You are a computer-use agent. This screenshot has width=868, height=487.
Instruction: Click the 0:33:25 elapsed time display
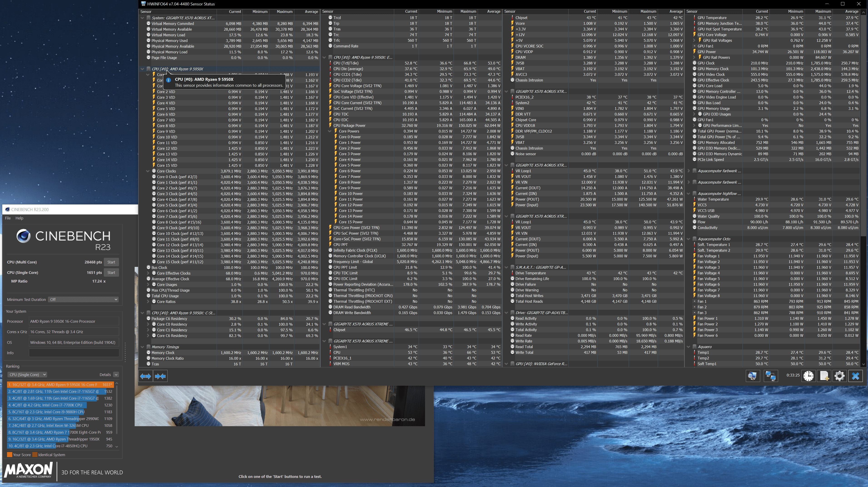[793, 375]
